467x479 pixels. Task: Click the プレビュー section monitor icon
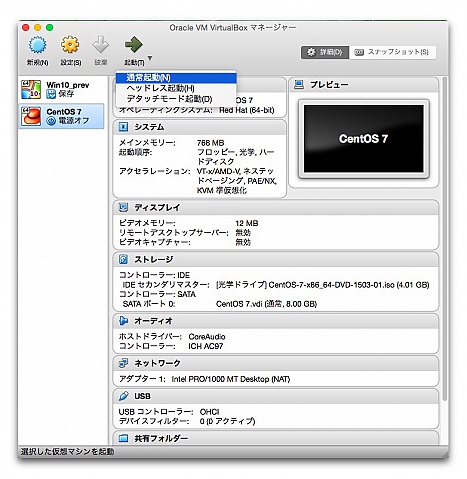[299, 85]
